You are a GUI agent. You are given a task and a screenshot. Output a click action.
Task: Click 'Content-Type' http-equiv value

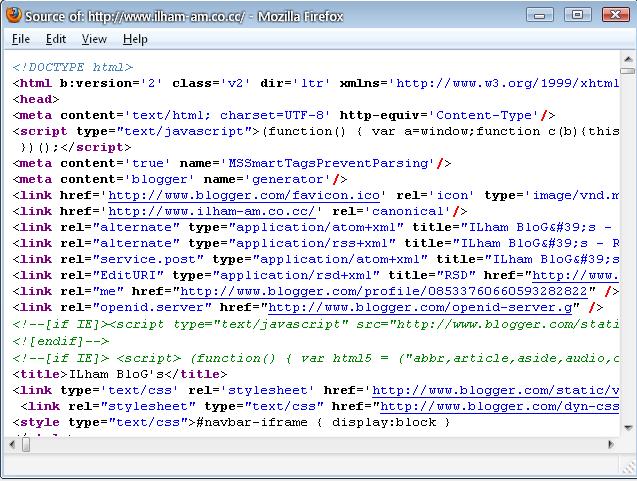coord(484,115)
